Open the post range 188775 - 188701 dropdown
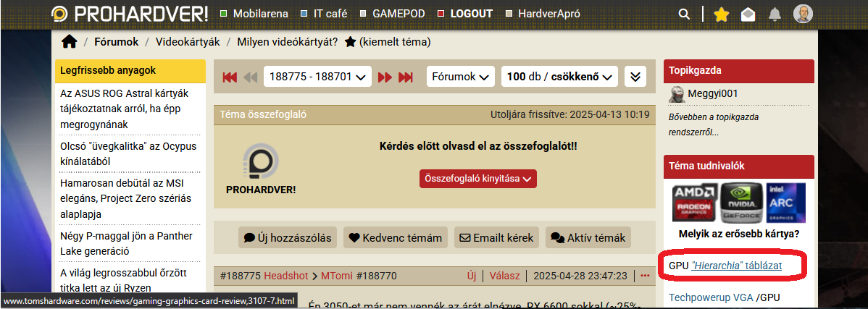Viewport: 868px width, 309px height. tap(318, 77)
